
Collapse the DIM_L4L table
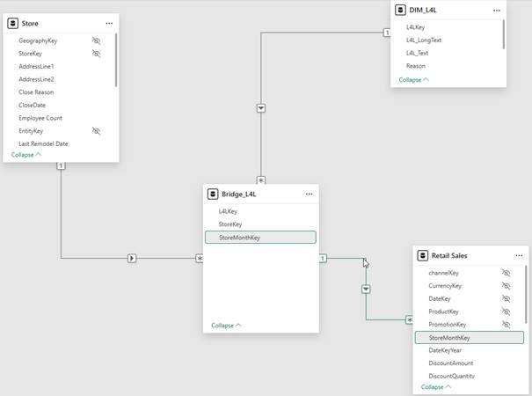click(x=413, y=80)
